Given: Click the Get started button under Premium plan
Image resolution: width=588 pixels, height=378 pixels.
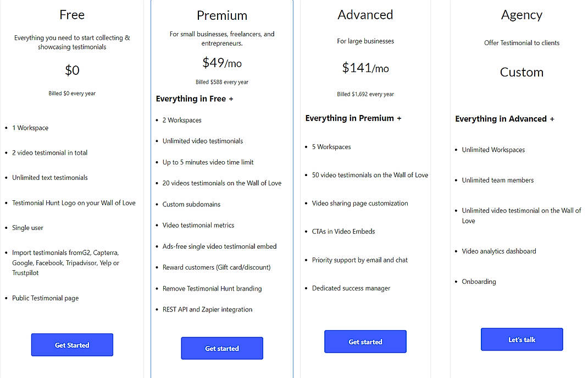Looking at the screenshot, I should point(222,348).
